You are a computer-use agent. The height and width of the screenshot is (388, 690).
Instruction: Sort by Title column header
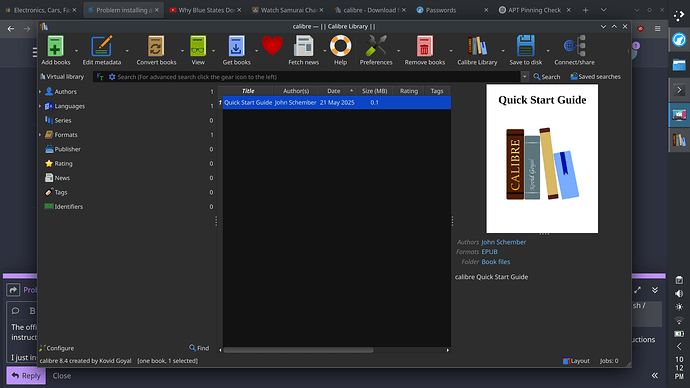(248, 91)
